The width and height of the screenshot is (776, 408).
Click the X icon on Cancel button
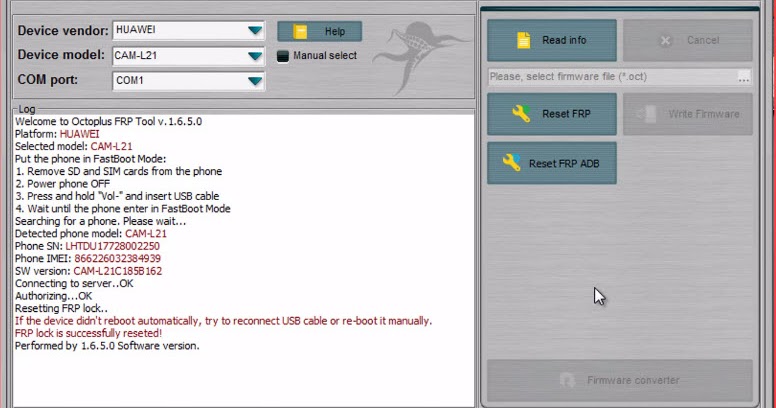click(x=666, y=41)
